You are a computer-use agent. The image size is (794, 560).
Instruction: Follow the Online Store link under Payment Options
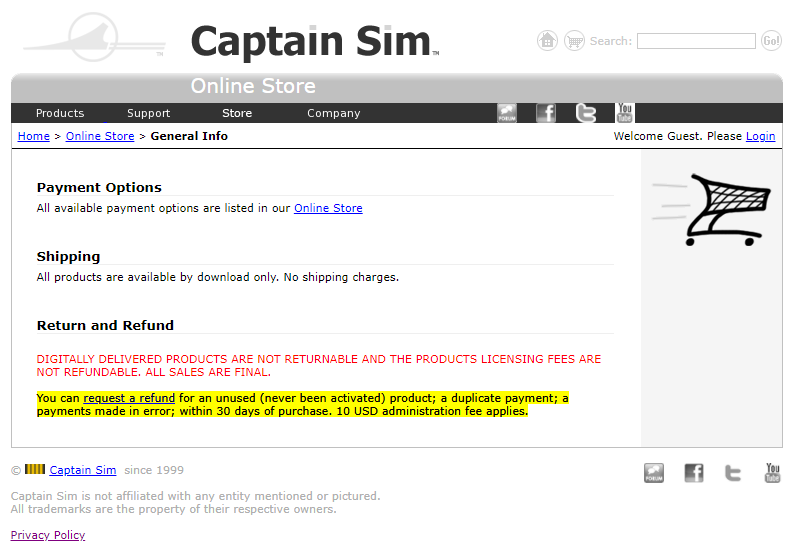pos(328,208)
